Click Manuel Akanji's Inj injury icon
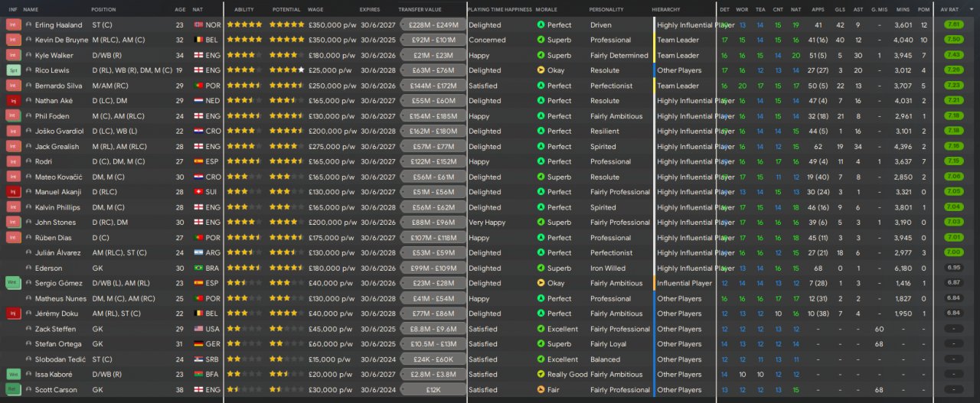The image size is (980, 403). (x=13, y=192)
